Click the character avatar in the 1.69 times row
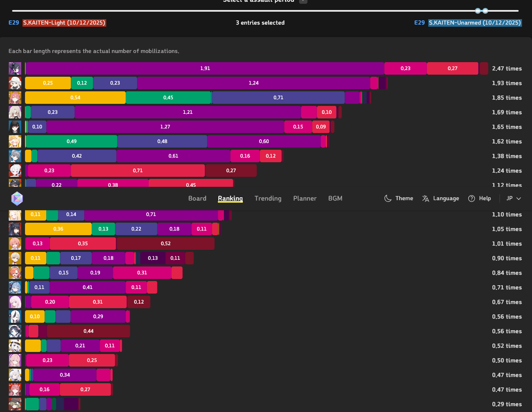This screenshot has height=412, width=532. pyautogui.click(x=15, y=112)
